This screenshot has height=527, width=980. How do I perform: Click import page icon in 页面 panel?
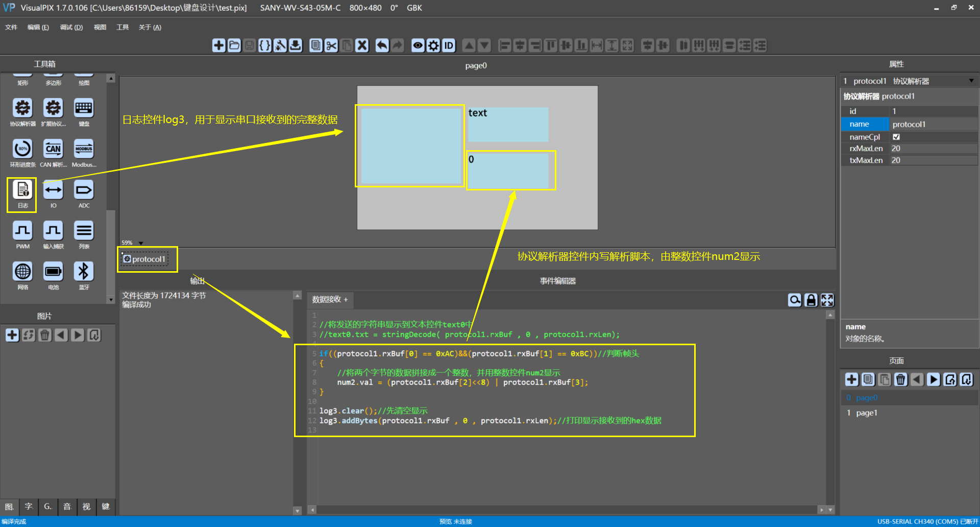pyautogui.click(x=966, y=379)
